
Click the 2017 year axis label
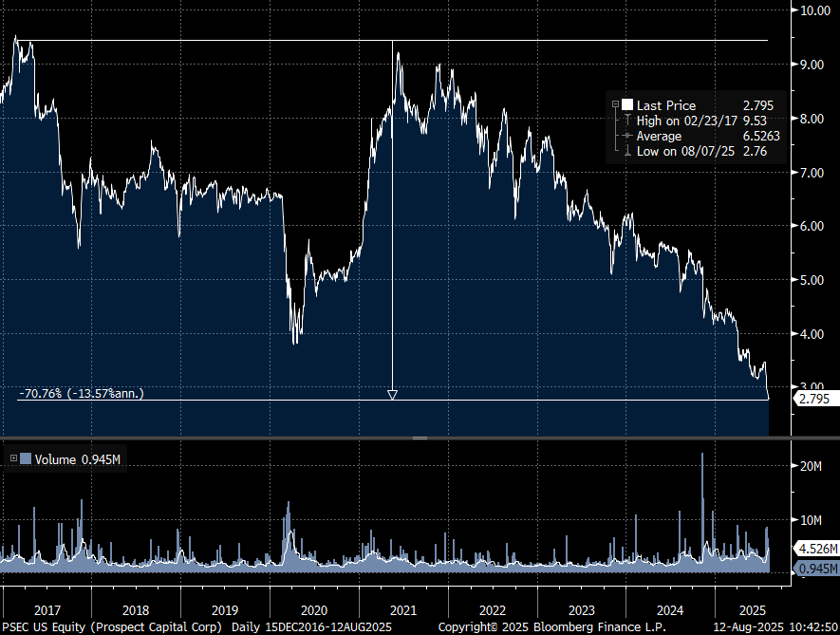coord(47,610)
